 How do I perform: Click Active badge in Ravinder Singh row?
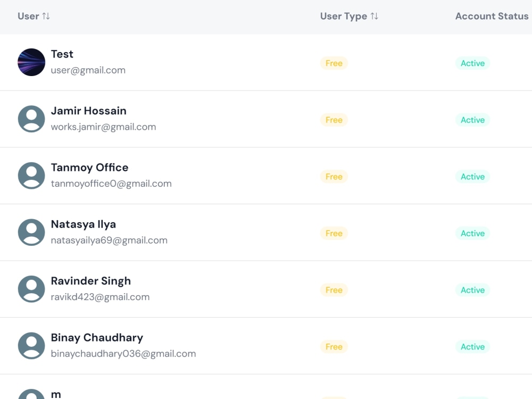pos(472,290)
